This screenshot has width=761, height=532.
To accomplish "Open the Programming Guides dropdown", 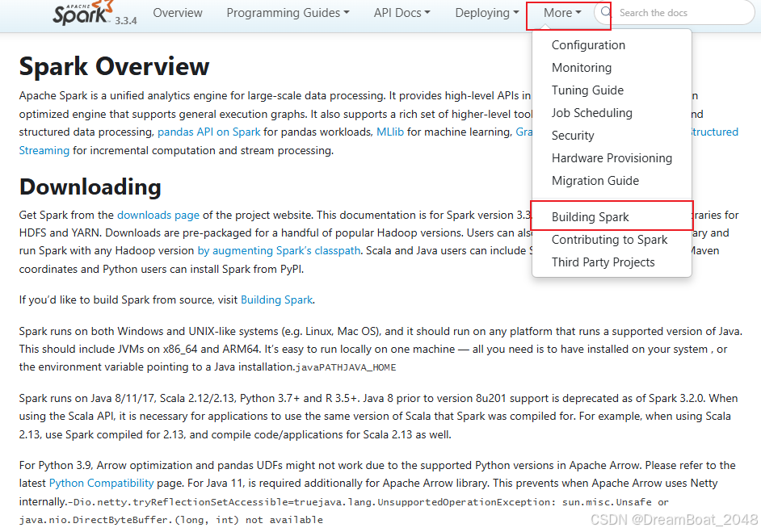I will [288, 13].
